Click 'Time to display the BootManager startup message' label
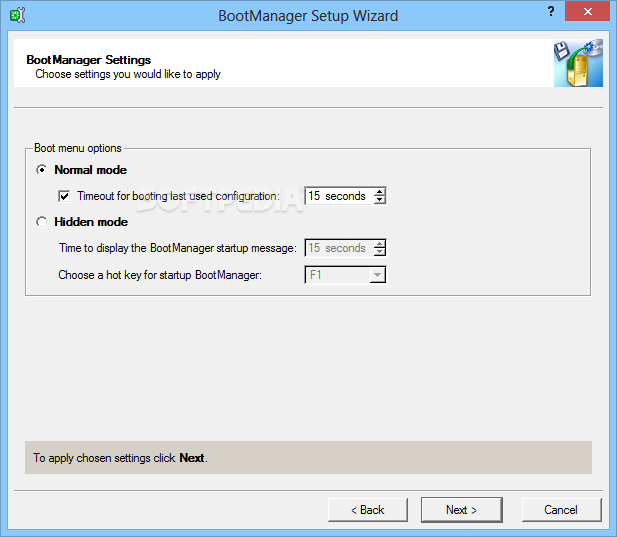This screenshot has height=537, width=617. click(x=178, y=248)
